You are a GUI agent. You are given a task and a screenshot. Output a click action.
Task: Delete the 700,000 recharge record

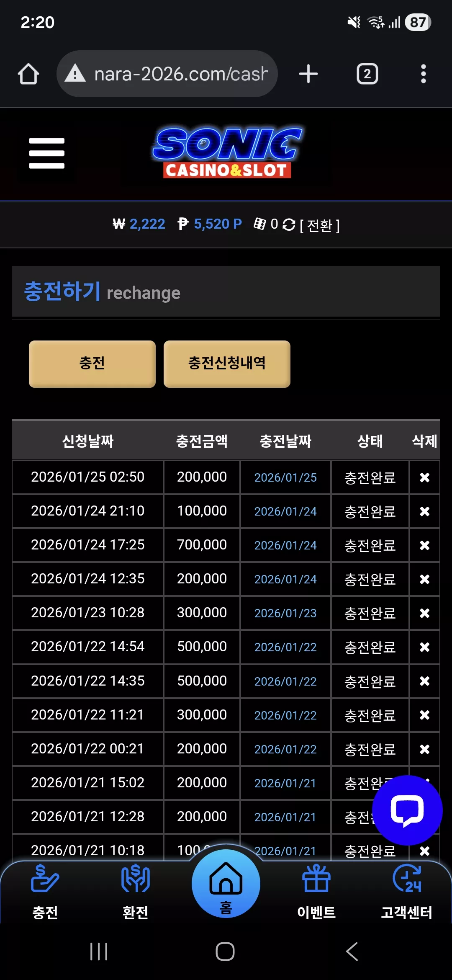[424, 545]
